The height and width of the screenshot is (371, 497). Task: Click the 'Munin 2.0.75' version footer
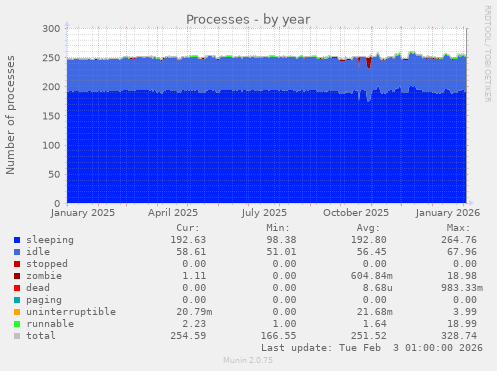coord(248,360)
